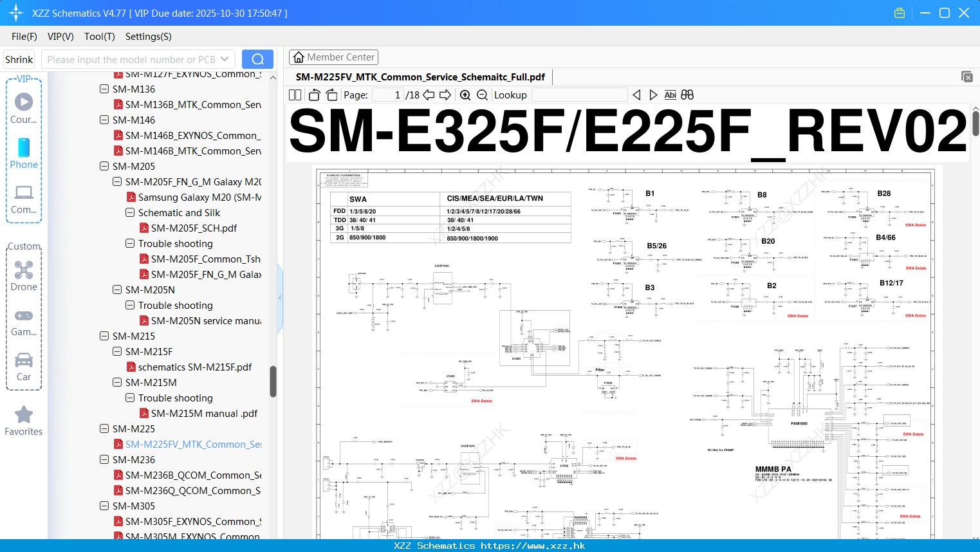
Task: Open the Drone category icon
Action: click(24, 270)
